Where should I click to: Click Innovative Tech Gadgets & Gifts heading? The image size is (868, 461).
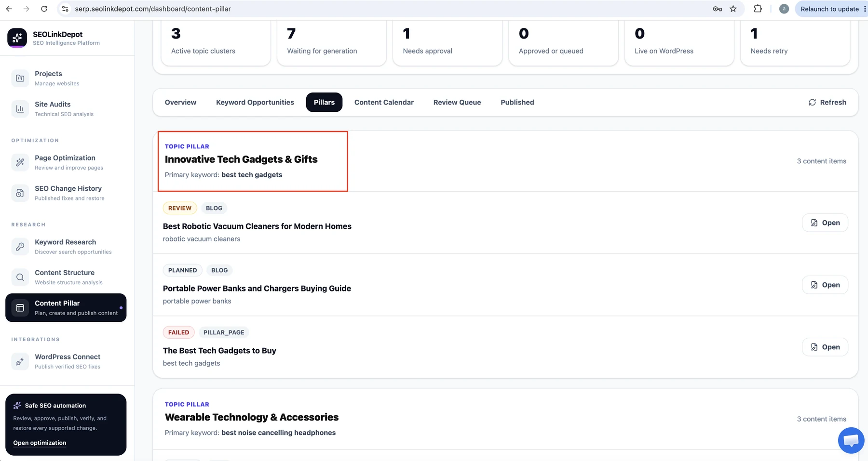[241, 159]
